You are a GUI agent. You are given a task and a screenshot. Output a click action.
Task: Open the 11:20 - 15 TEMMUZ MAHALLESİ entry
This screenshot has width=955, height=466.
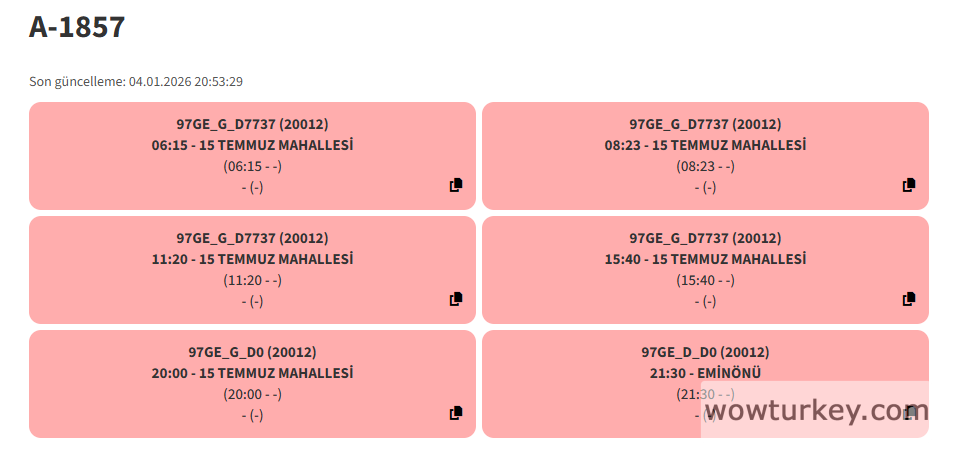[x=252, y=259]
